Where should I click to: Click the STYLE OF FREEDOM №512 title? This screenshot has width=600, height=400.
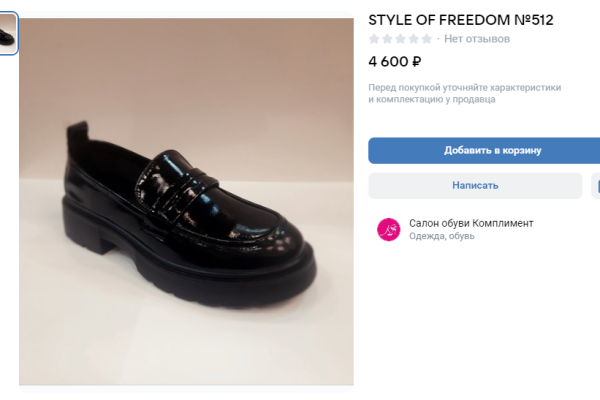pos(460,19)
